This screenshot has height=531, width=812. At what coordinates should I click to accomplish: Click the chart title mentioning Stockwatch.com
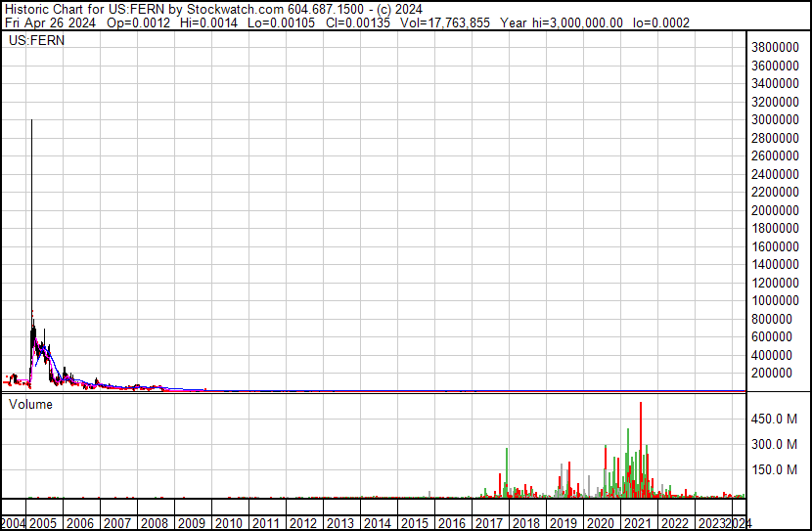click(x=213, y=10)
